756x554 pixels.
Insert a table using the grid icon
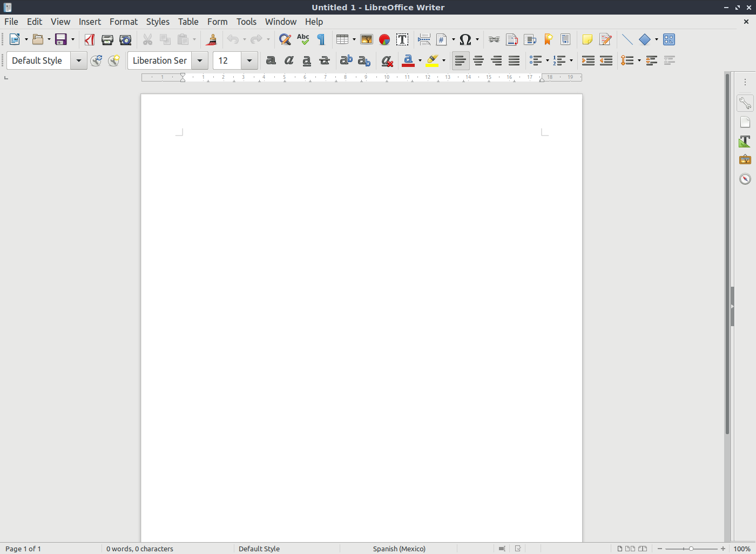342,39
